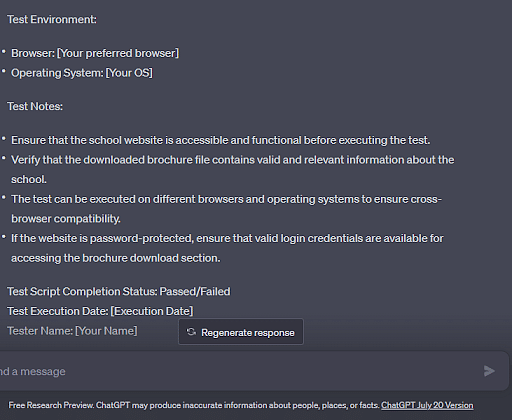The image size is (512, 420).
Task: Click the password-protected website bullet text
Action: (x=227, y=248)
